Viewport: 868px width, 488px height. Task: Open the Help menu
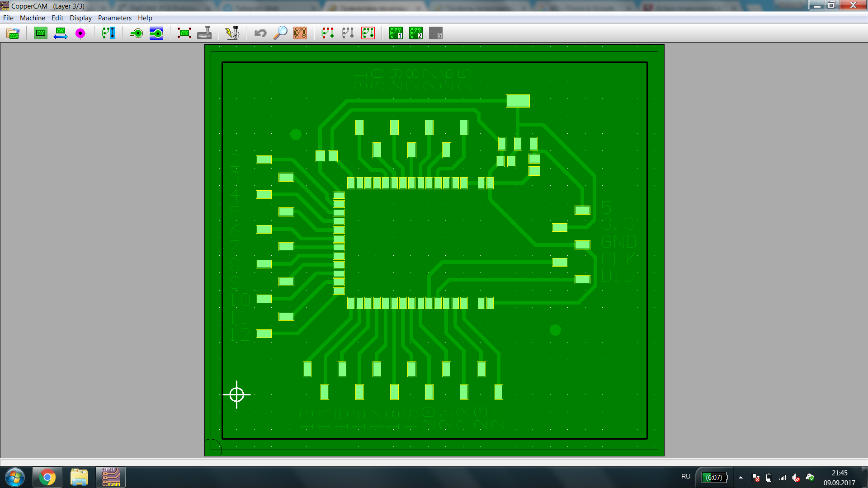click(x=145, y=18)
